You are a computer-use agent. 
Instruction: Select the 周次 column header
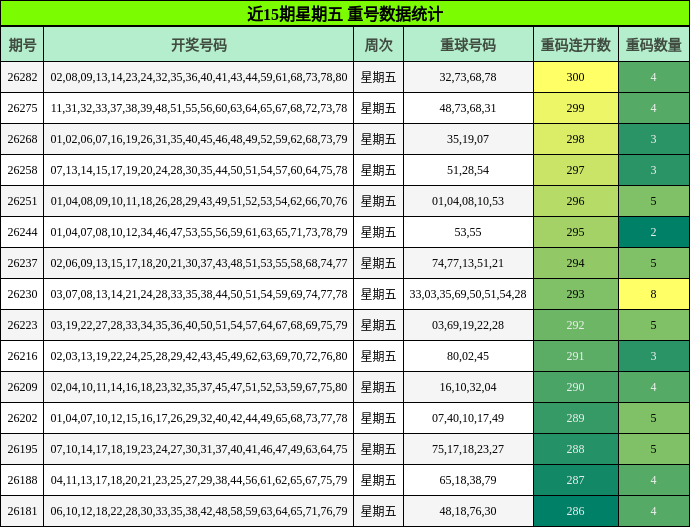click(x=378, y=44)
